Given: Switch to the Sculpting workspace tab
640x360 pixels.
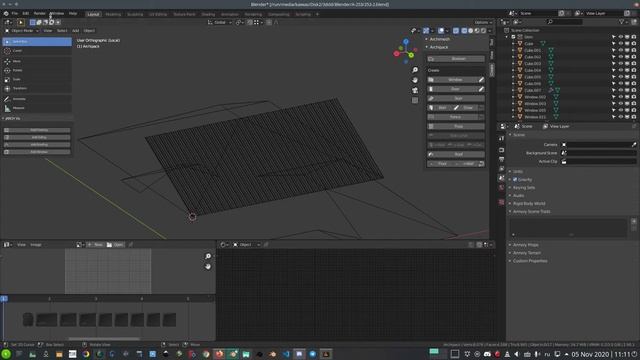Looking at the screenshot, I should point(135,14).
